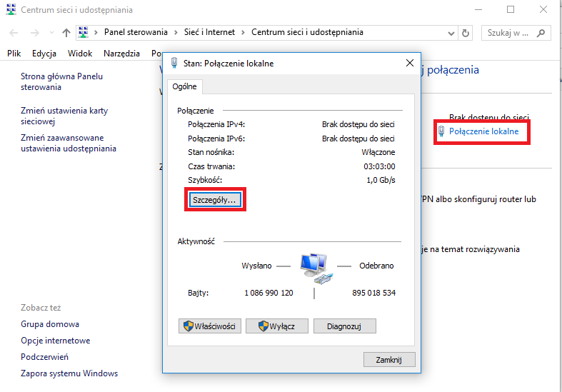562x392 pixels.
Task: Refresh the Control Panel view
Action: point(466,33)
